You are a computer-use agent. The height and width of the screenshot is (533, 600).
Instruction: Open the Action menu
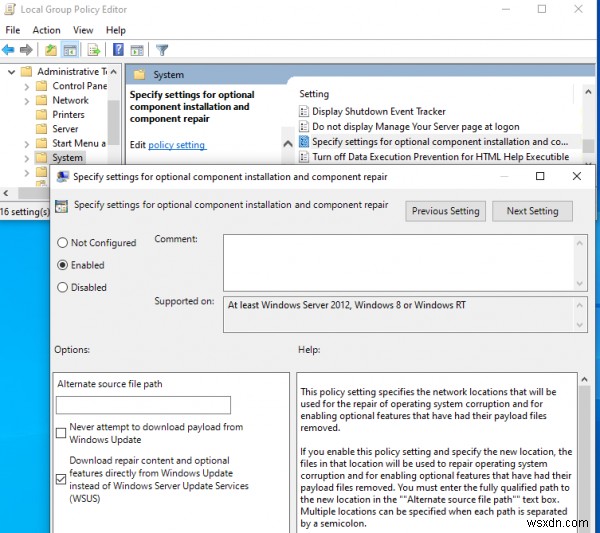tap(46, 30)
